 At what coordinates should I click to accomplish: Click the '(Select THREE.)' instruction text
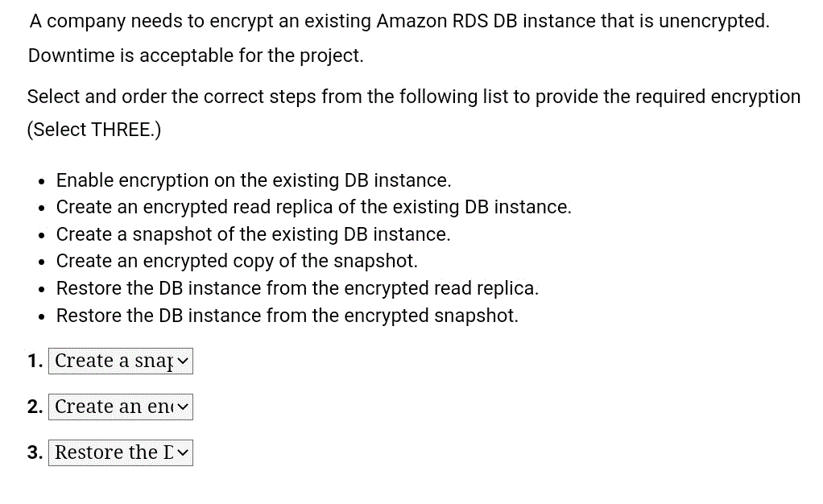point(94,130)
